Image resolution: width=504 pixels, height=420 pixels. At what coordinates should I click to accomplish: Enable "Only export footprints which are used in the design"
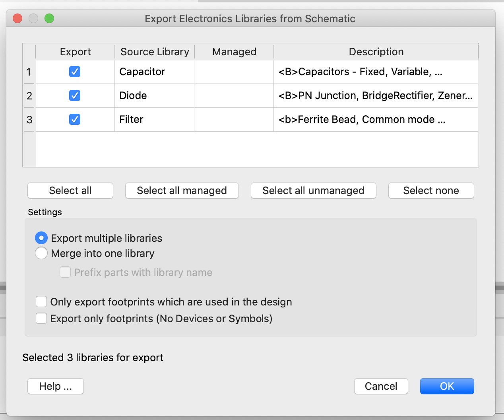pyautogui.click(x=41, y=301)
